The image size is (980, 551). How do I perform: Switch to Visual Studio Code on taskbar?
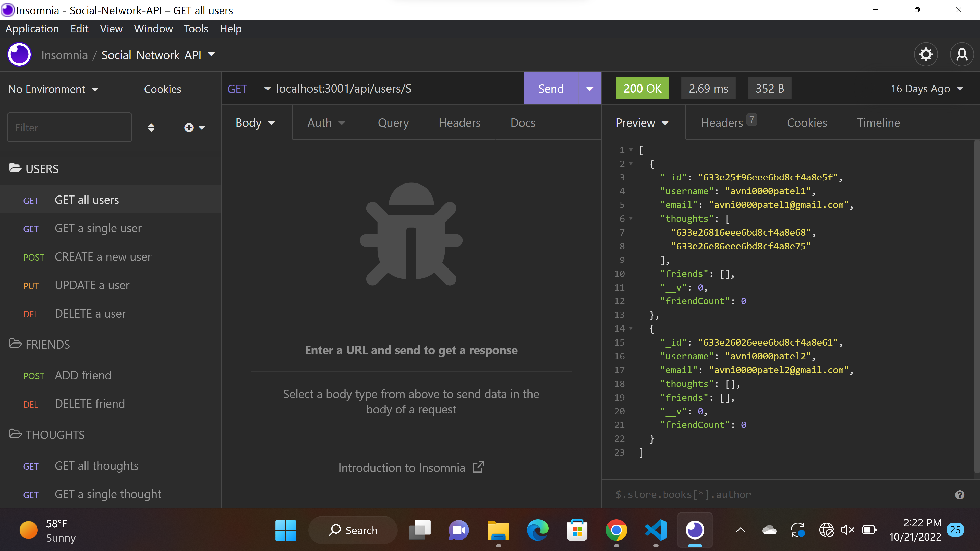pos(656,530)
